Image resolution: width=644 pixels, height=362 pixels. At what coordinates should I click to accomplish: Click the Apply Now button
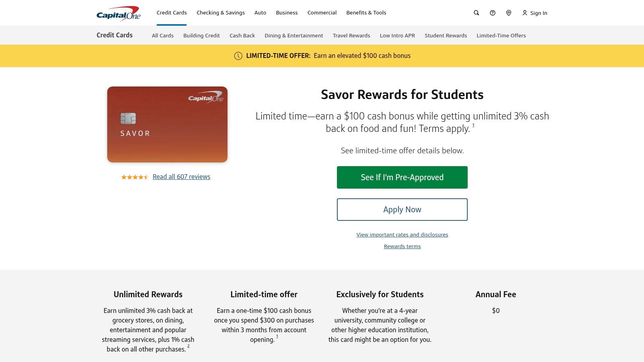click(x=402, y=210)
